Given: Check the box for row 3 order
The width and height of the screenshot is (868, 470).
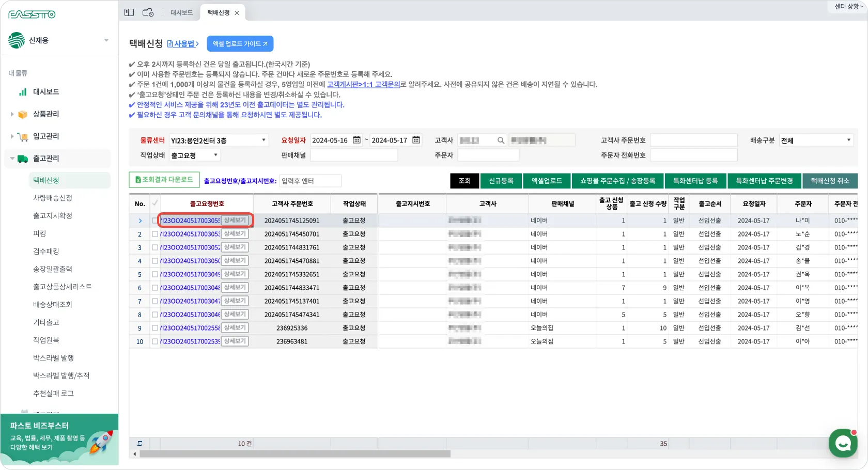Looking at the screenshot, I should (x=155, y=247).
